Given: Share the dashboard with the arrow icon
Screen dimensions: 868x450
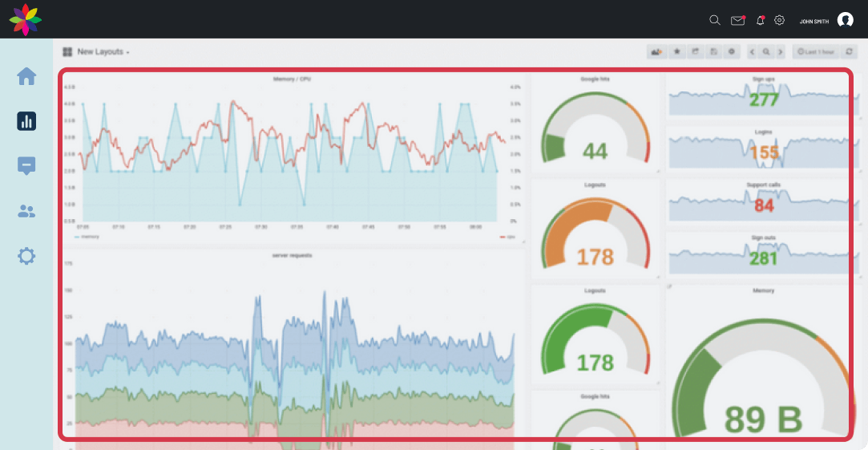Looking at the screenshot, I should (x=696, y=51).
